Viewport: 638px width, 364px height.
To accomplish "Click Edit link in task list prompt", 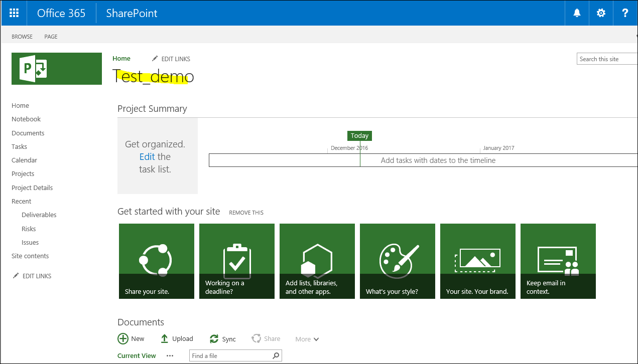I will coord(147,156).
